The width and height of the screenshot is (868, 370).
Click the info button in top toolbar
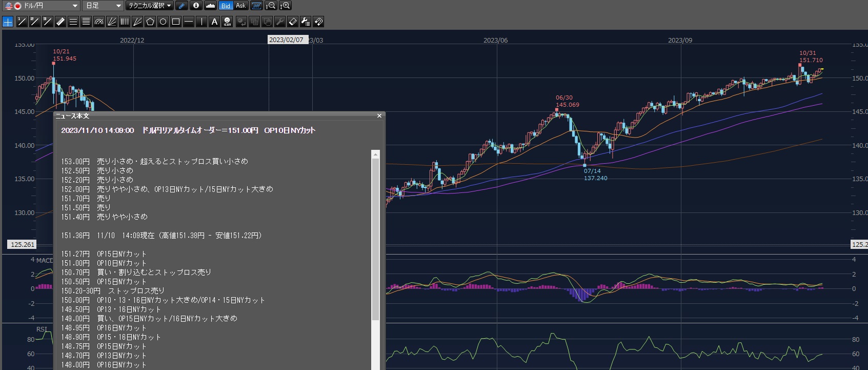(196, 6)
